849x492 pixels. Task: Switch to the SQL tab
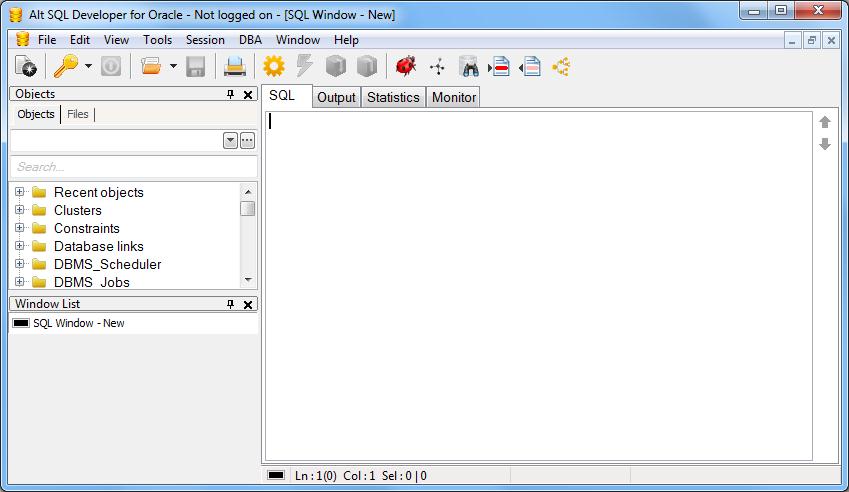tap(286, 96)
